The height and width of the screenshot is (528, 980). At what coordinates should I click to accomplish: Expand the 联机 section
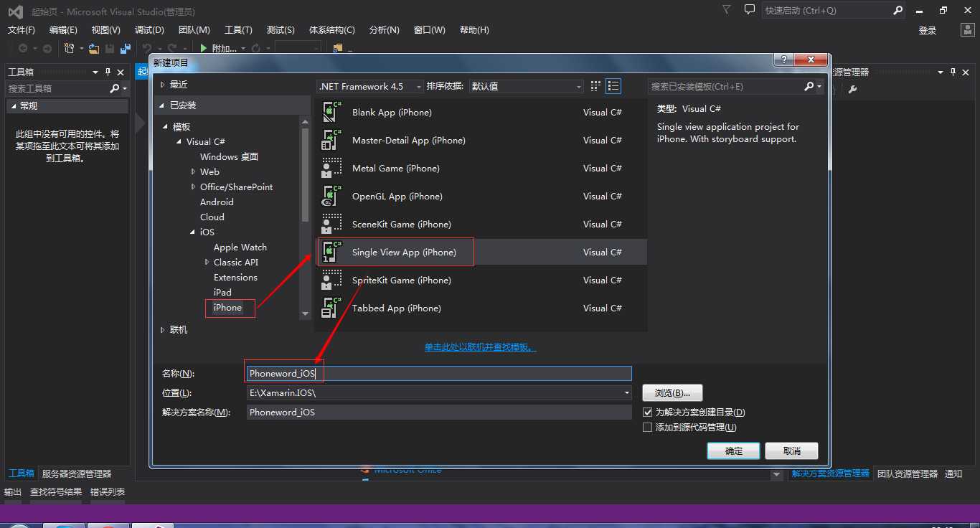pyautogui.click(x=161, y=330)
